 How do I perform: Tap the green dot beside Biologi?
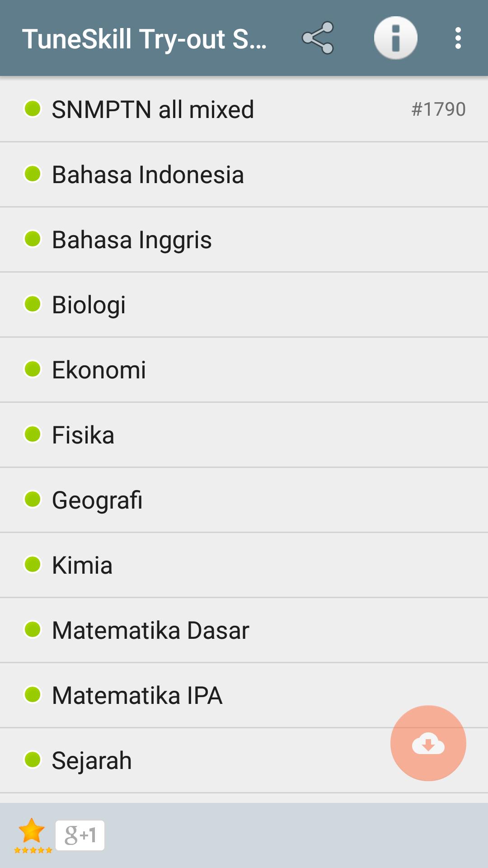33,304
